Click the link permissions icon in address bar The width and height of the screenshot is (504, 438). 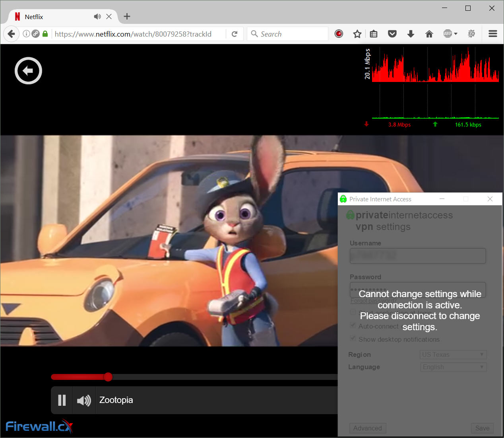(35, 34)
